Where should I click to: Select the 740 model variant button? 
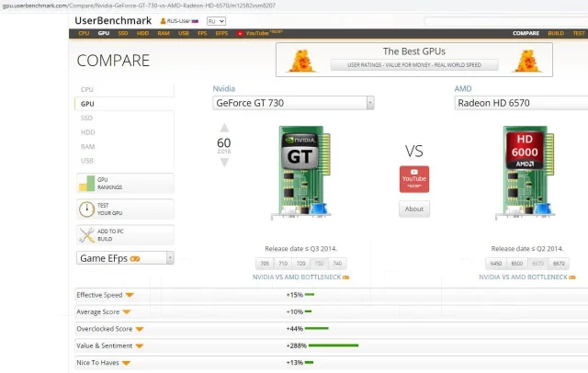tap(337, 264)
